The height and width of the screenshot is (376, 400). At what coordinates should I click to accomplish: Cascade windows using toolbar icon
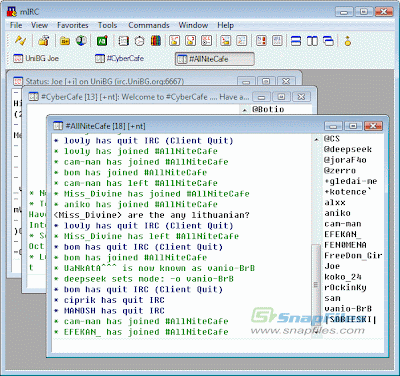tap(328, 41)
